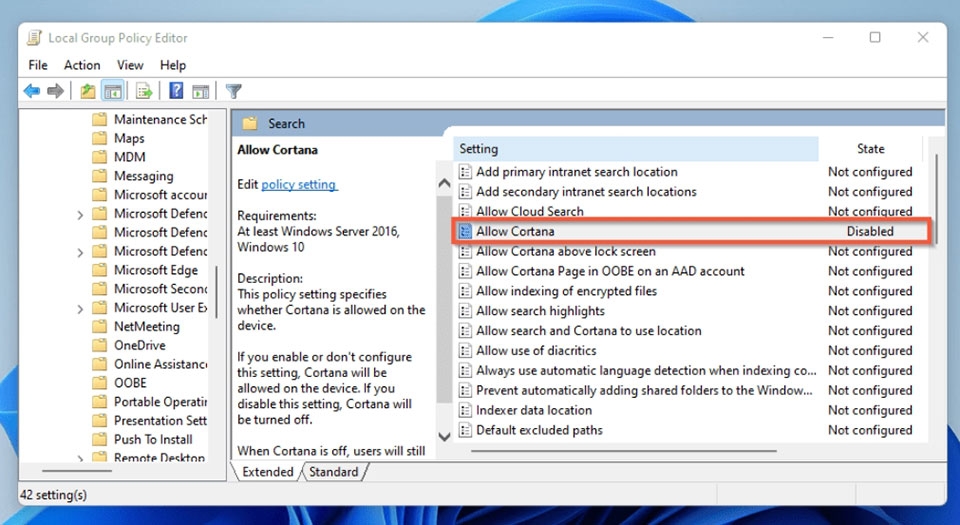Expand the third Microsoft Defender tree node
This screenshot has height=525, width=960.
click(80, 252)
